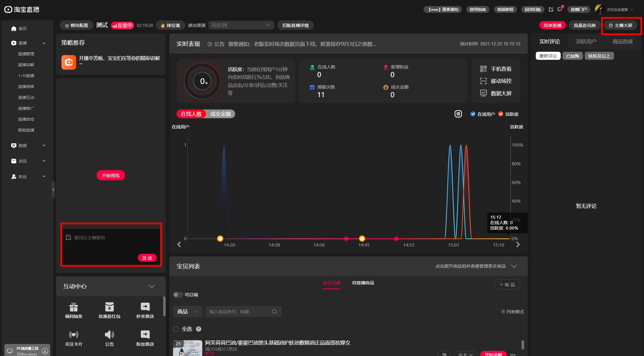Screen dimensions: 644x356
Task: Filter comments by 铁粉及以上
Action: point(599,56)
